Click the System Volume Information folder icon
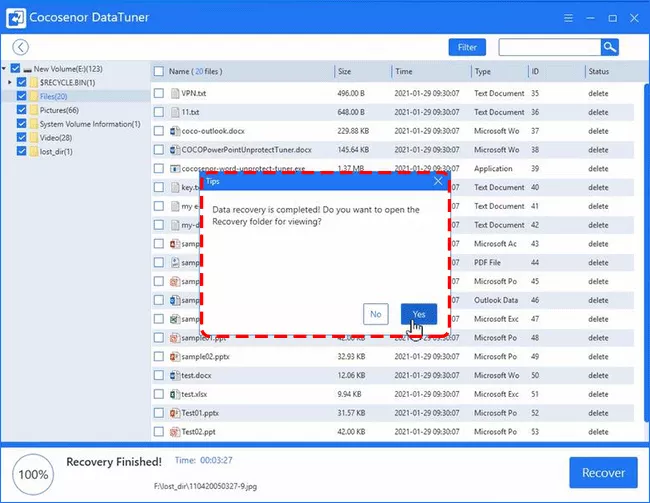Screen dimensions: 650x503 point(34,124)
